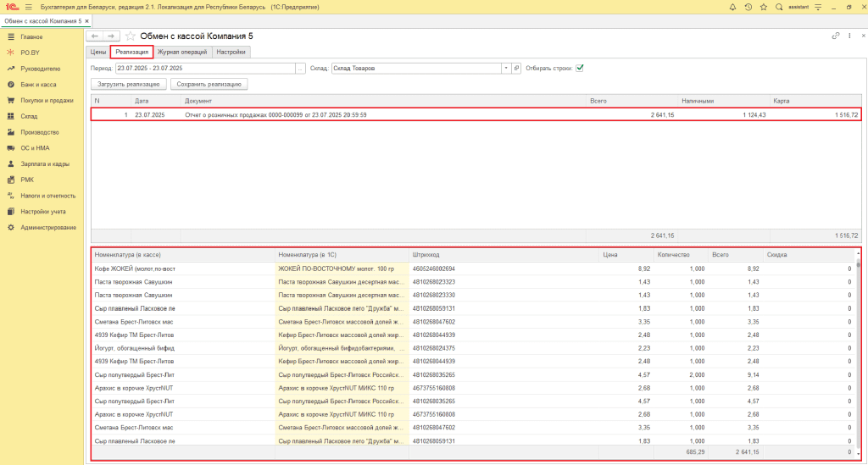Open the Склад section in sidebar
The width and height of the screenshot is (868, 465).
click(29, 116)
